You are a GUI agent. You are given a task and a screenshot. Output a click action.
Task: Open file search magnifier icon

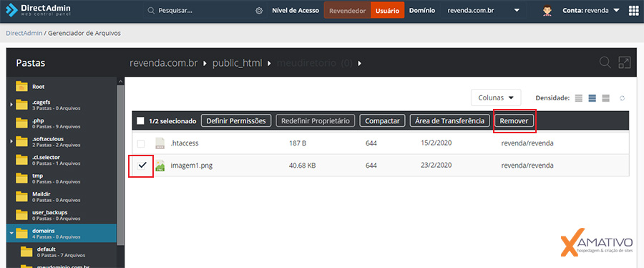click(605, 63)
